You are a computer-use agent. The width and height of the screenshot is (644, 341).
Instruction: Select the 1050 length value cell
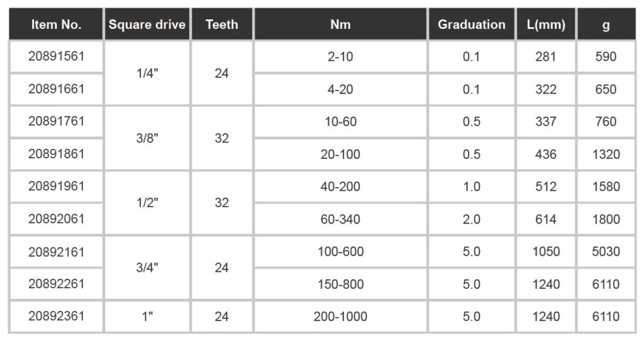(546, 251)
